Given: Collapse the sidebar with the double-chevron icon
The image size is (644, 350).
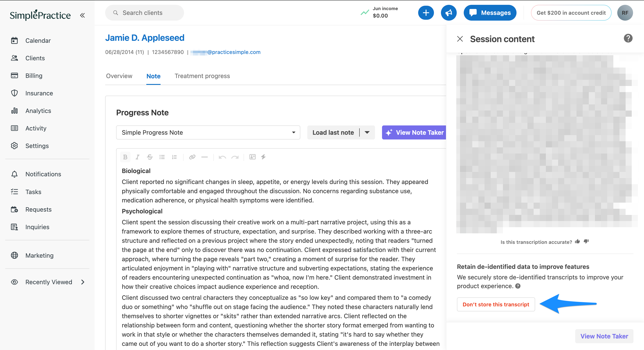Looking at the screenshot, I should 82,15.
